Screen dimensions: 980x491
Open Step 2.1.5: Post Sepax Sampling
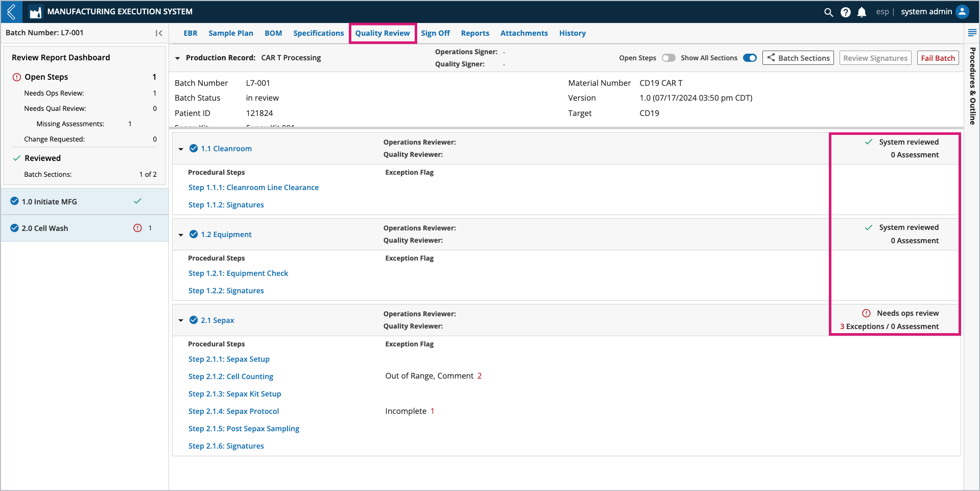(244, 429)
